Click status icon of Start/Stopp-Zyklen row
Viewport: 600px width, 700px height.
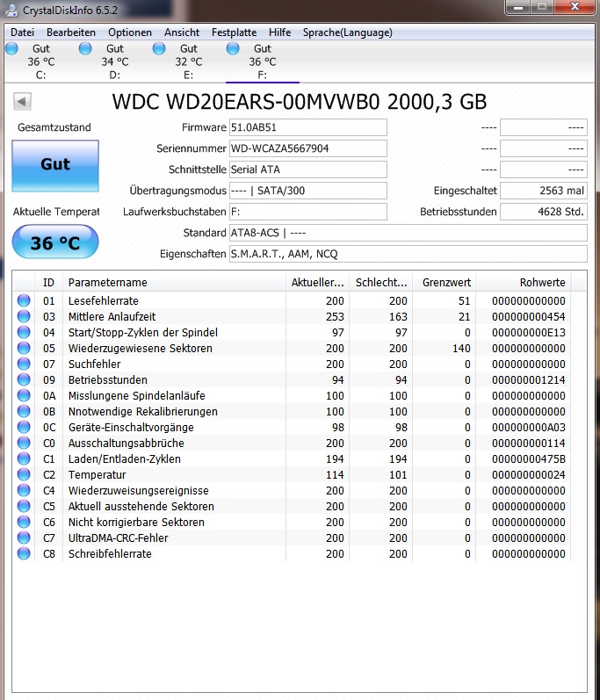coord(24,332)
